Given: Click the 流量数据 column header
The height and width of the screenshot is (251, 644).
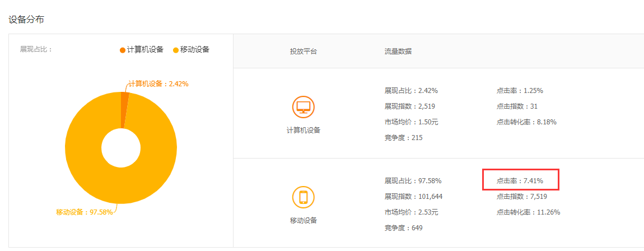Looking at the screenshot, I should tap(398, 52).
